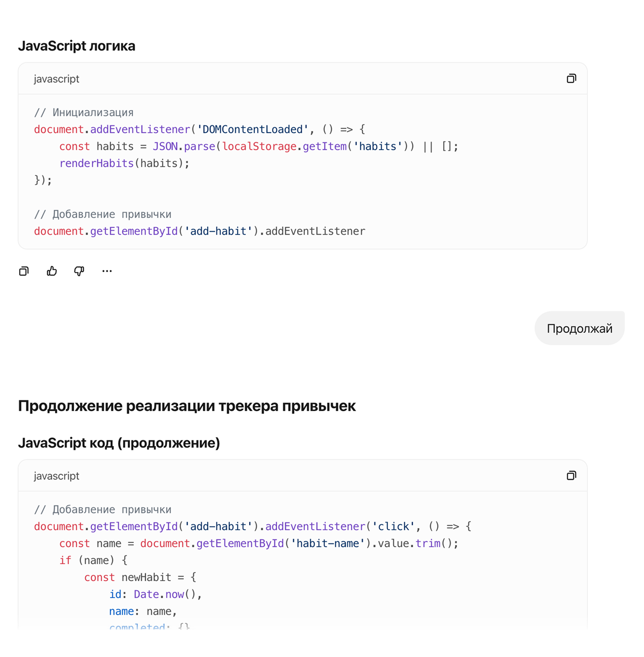Copy the whole assistant response
This screenshot has width=644, height=657.
24,271
